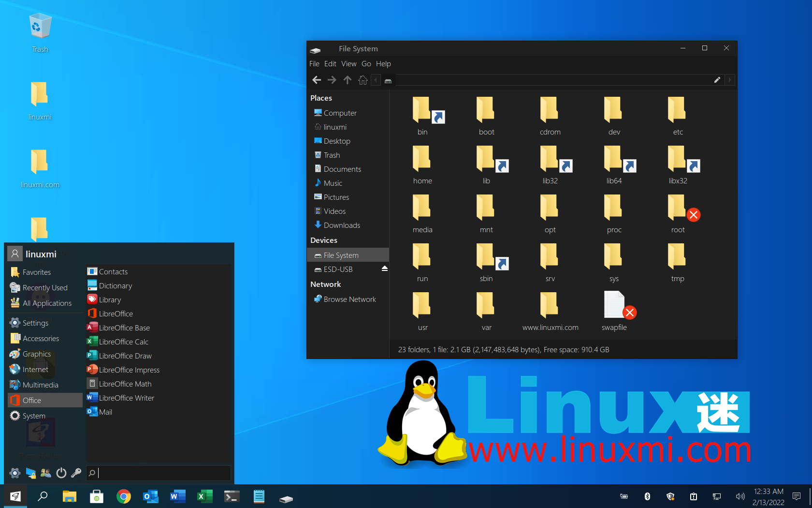Open the Edit menu
This screenshot has width=812, height=508.
(330, 64)
